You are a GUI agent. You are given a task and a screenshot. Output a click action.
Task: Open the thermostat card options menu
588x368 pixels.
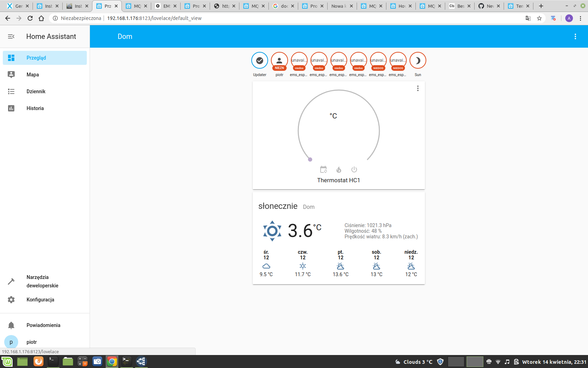[x=417, y=88]
